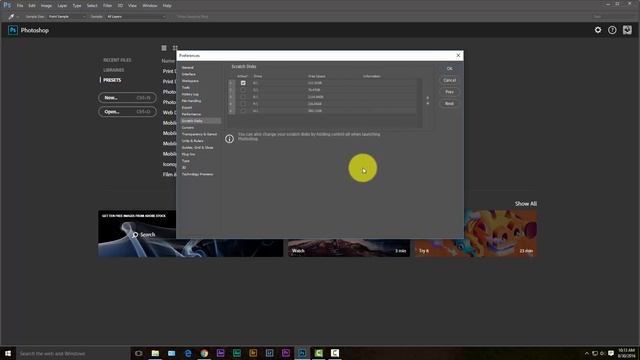The image size is (640, 360).
Task: Select Technology Previews preferences category
Action: (198, 174)
